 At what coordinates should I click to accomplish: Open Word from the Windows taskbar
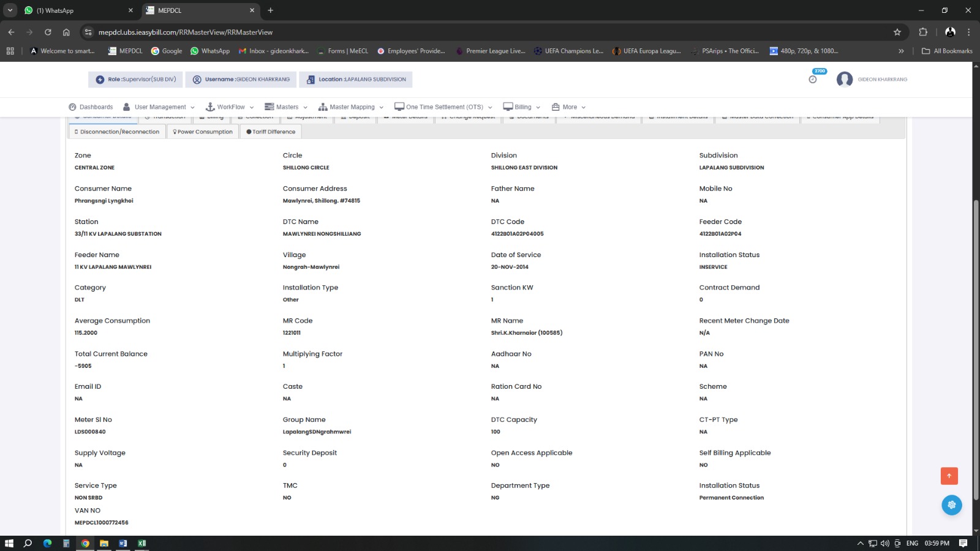point(123,543)
